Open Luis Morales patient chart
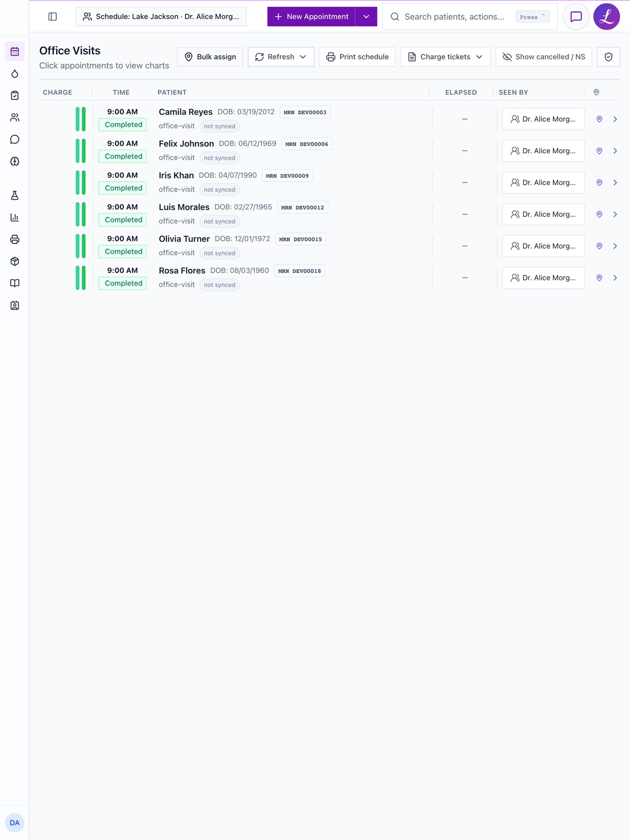This screenshot has width=630, height=840. [x=184, y=207]
